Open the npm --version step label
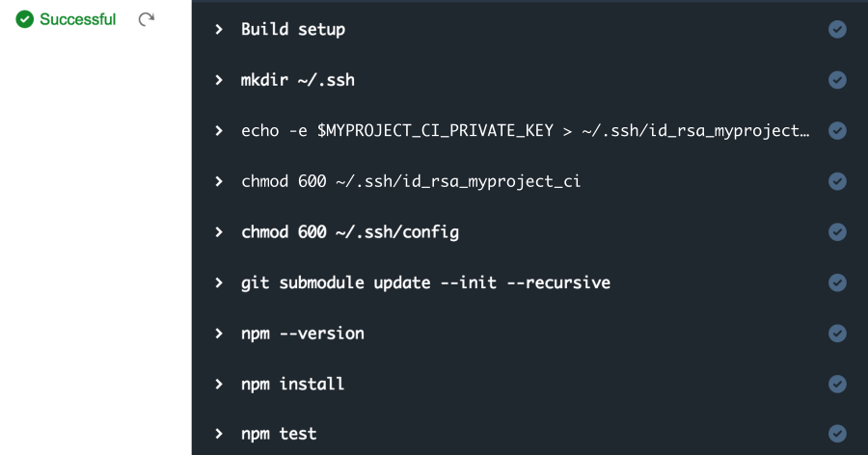The image size is (868, 455). [x=303, y=334]
